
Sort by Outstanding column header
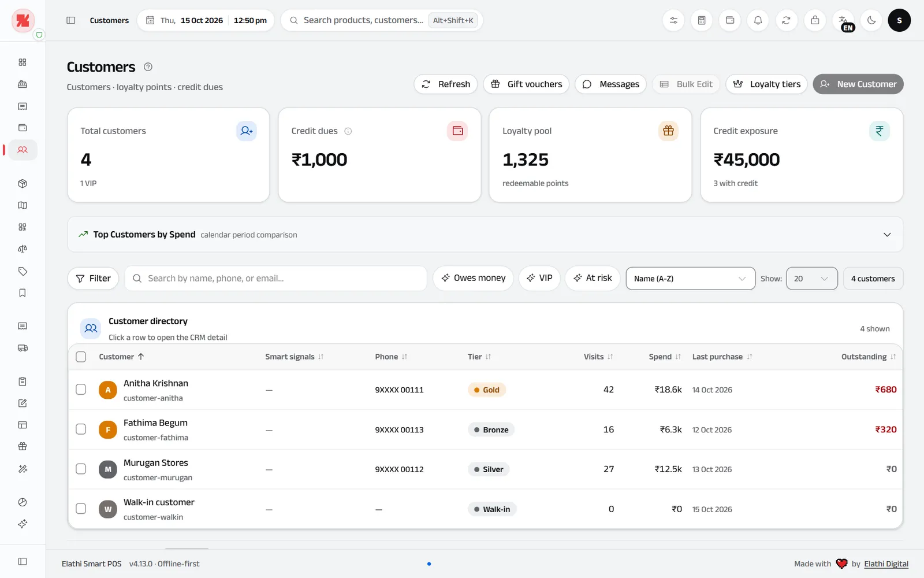coord(869,357)
